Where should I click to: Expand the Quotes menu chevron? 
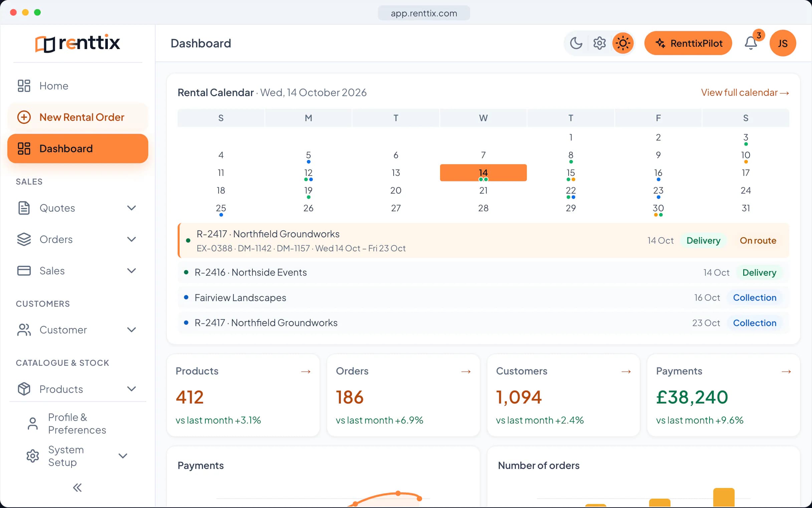click(x=132, y=208)
